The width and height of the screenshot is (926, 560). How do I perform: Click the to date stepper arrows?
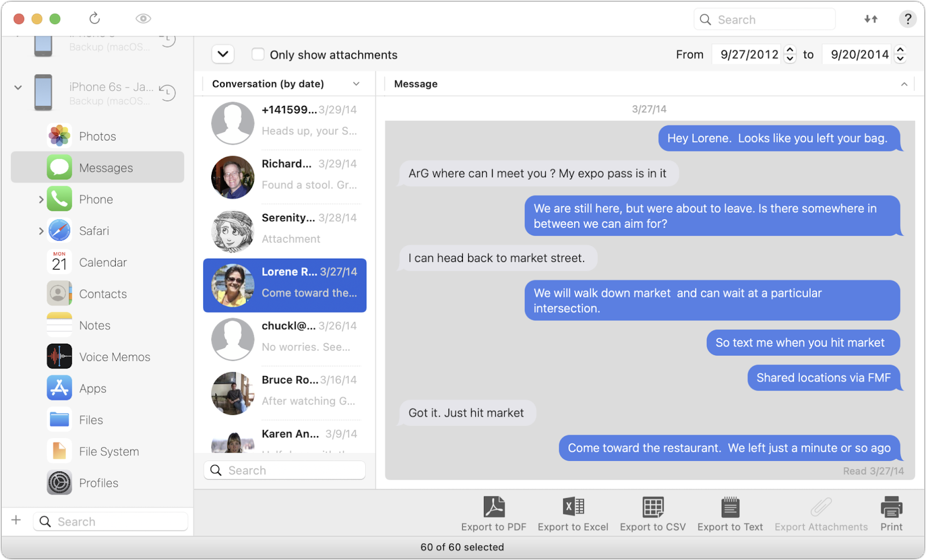point(901,54)
